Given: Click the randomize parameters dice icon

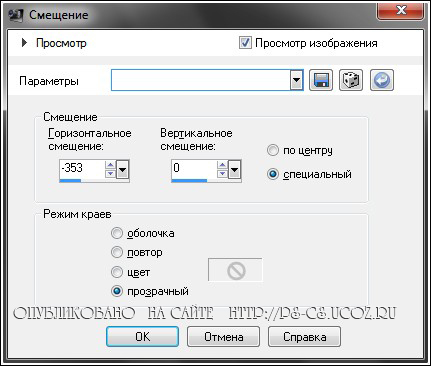Looking at the screenshot, I should [x=351, y=80].
